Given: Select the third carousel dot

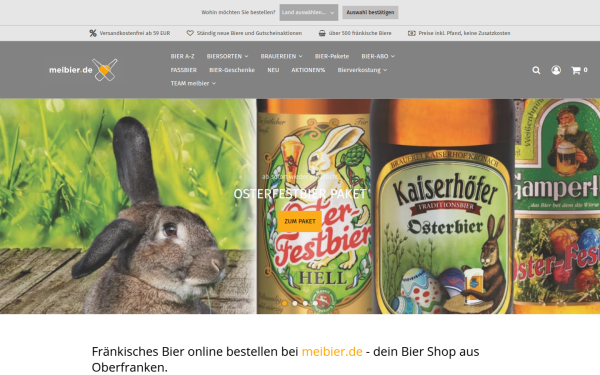Looking at the screenshot, I should point(305,303).
